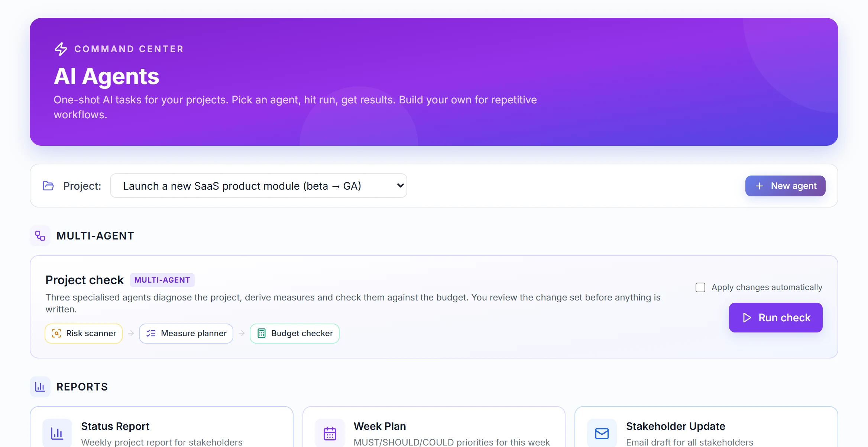Click the lightning bolt Command Center icon
The image size is (868, 447).
point(61,49)
